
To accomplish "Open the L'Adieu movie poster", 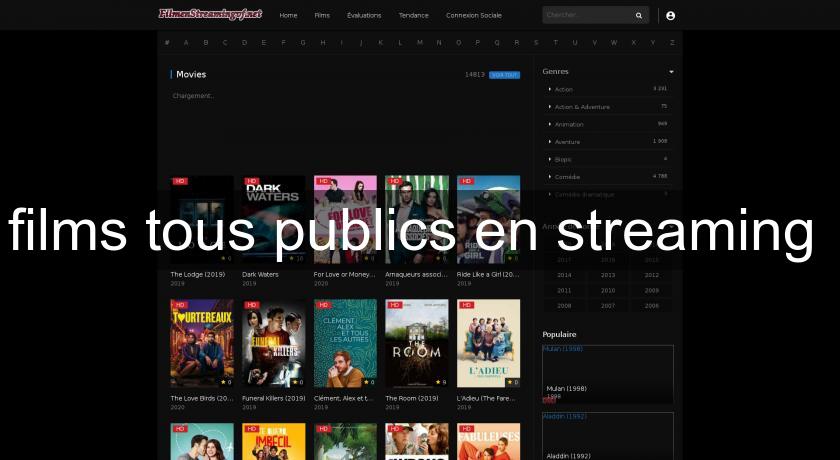I will (x=489, y=343).
